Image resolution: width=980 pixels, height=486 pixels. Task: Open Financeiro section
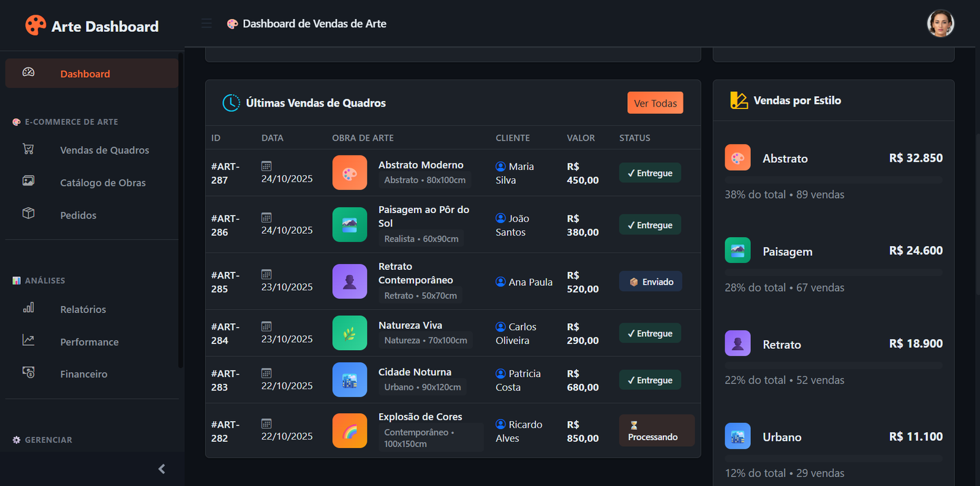84,374
